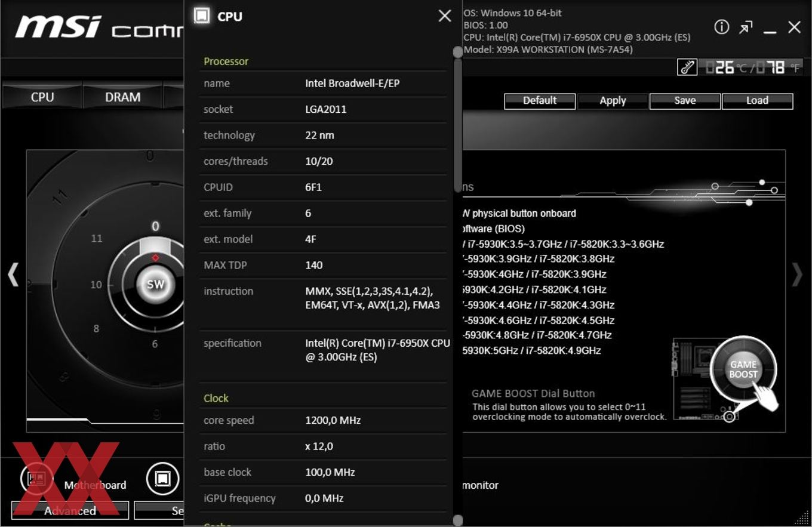Select dial position 10

(x=96, y=285)
